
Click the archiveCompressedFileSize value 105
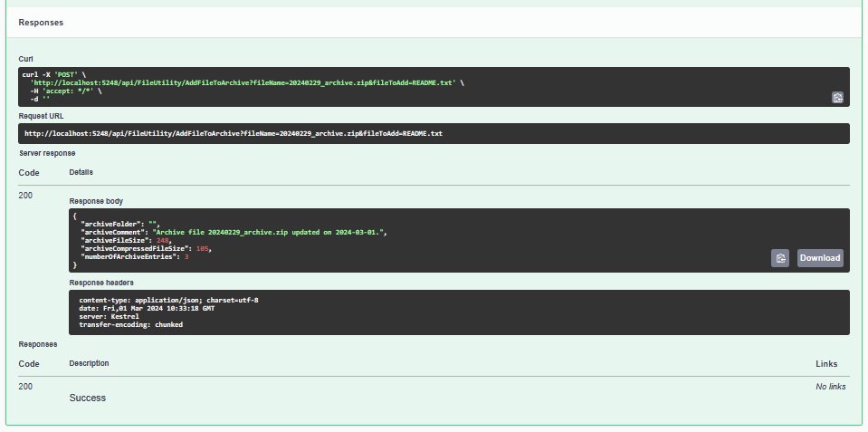[x=203, y=248]
